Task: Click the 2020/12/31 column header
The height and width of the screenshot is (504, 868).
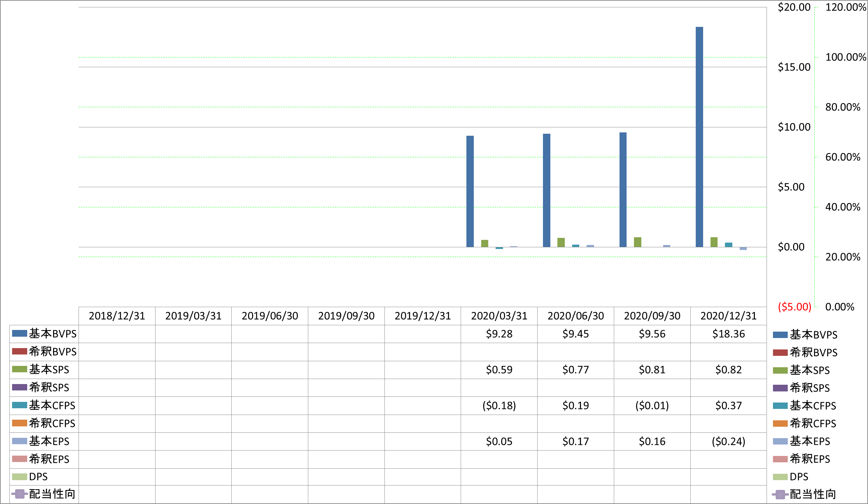Action: click(x=729, y=316)
